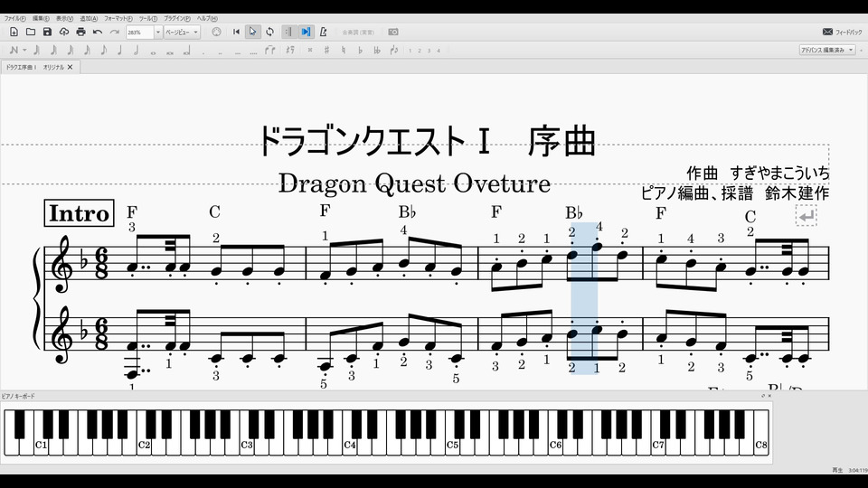Switch to voice 2

pyautogui.click(x=420, y=51)
